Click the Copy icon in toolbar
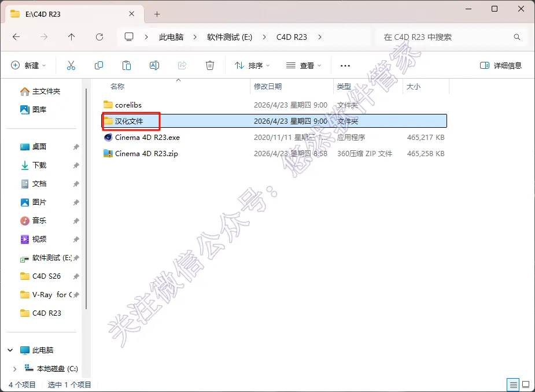The image size is (535, 392). point(99,65)
